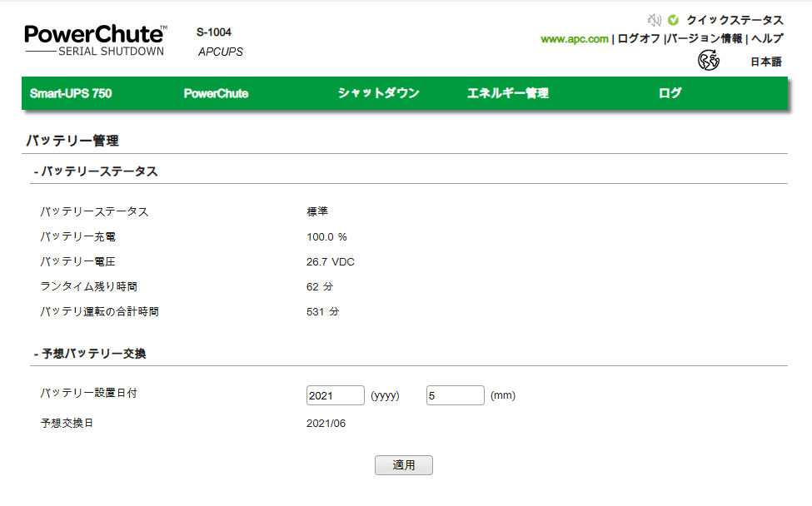Viewport: 812px width, 506px height.
Task: Click the green checkmark status icon
Action: [x=673, y=20]
